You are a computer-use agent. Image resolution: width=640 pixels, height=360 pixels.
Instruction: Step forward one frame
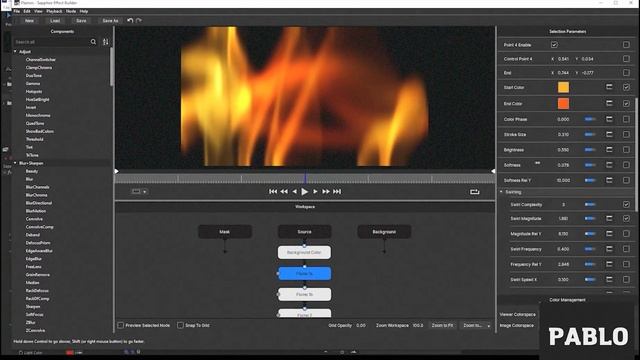click(315, 191)
